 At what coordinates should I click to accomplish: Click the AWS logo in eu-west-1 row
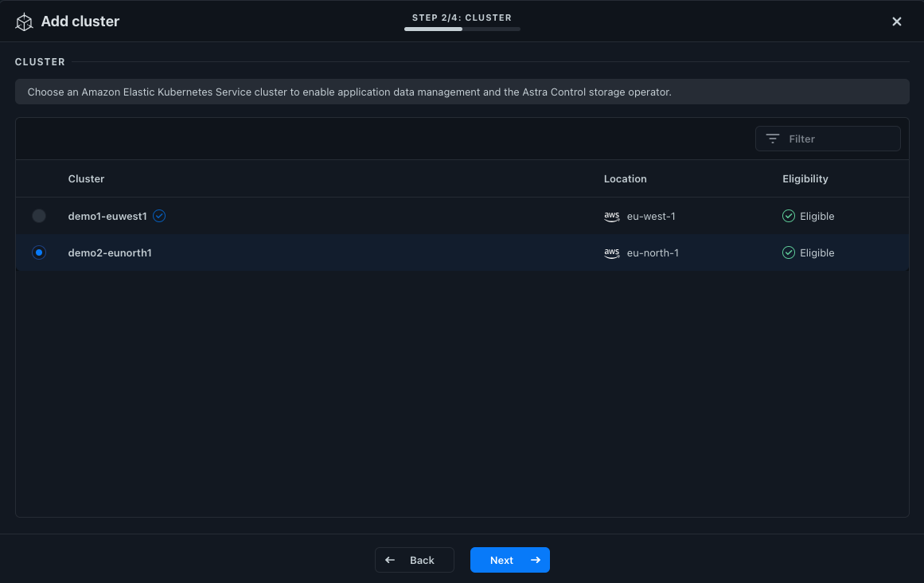[612, 216]
